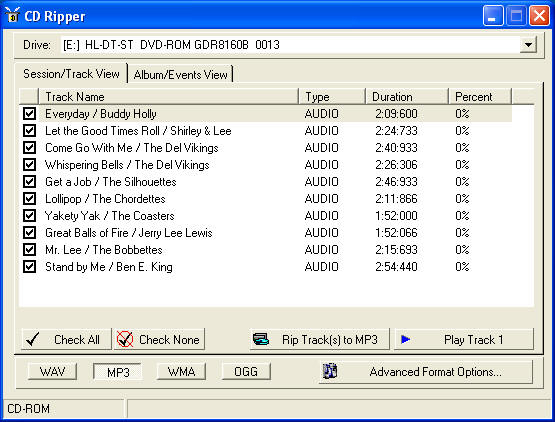Switch to Session/Track View tab
This screenshot has height=422, width=555.
[x=71, y=74]
